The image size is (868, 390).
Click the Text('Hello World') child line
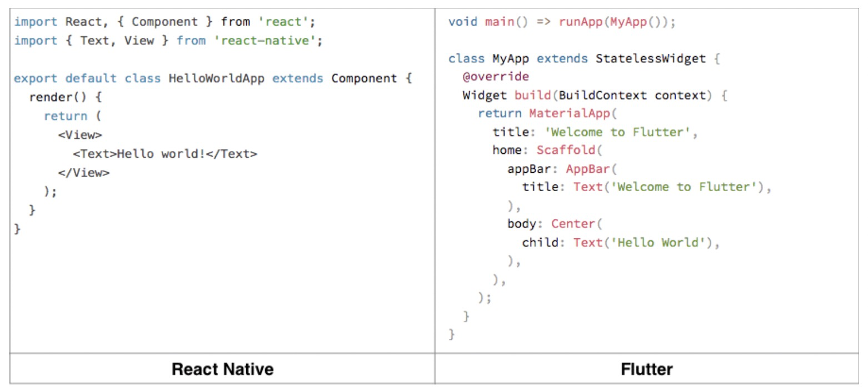(621, 242)
